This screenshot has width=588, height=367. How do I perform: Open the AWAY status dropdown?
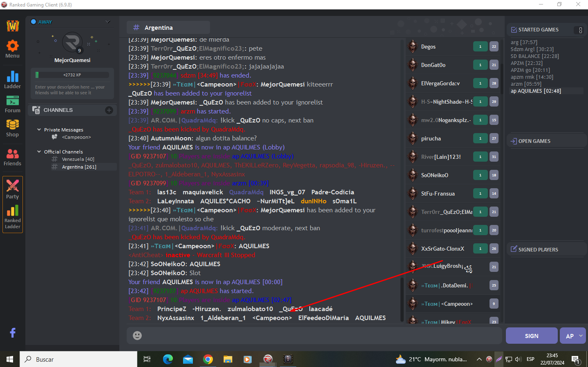click(108, 22)
